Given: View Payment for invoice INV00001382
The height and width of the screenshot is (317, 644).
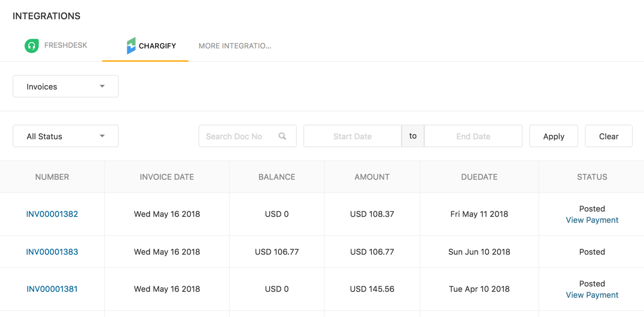Looking at the screenshot, I should (x=592, y=220).
